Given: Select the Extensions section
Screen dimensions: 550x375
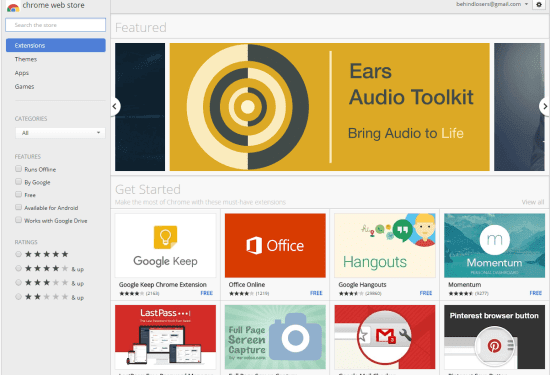Looking at the screenshot, I should click(x=56, y=45).
